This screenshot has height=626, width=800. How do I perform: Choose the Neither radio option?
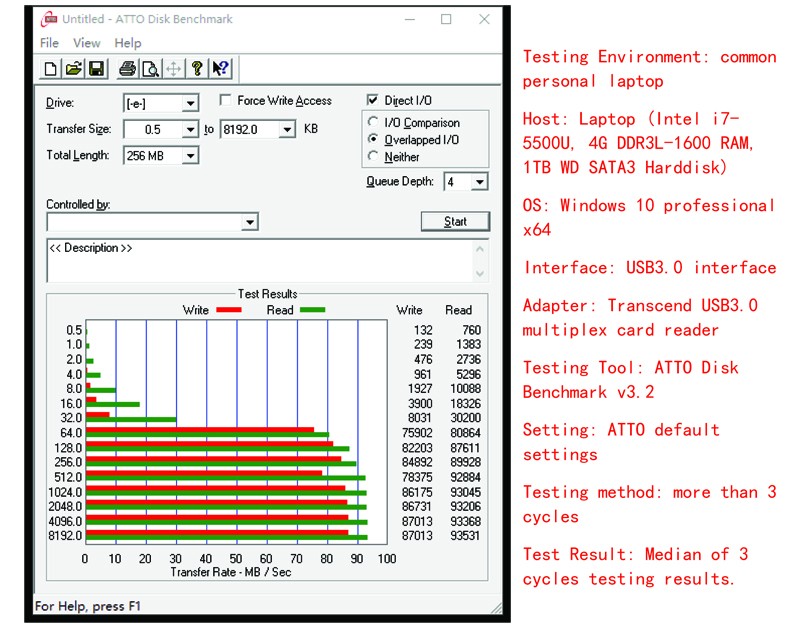[x=374, y=157]
